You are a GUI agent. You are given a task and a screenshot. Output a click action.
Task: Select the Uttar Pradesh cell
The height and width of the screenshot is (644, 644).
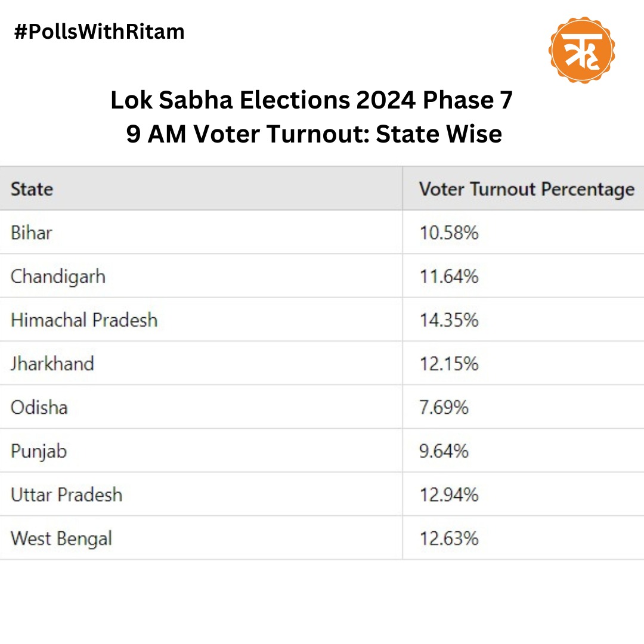pyautogui.click(x=67, y=495)
